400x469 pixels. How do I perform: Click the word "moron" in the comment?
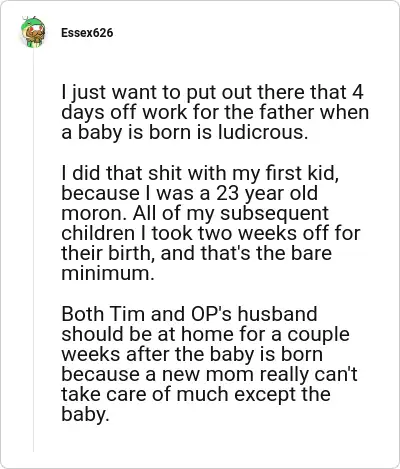point(91,213)
